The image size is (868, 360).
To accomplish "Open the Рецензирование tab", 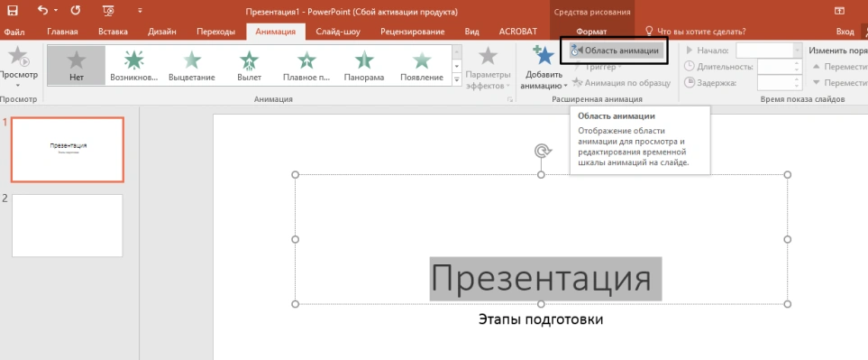I will (413, 32).
